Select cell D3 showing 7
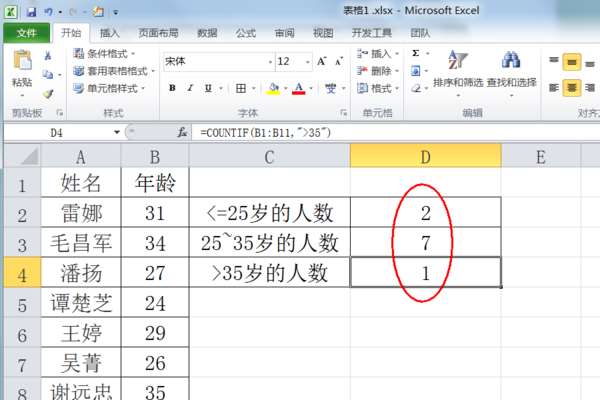The width and height of the screenshot is (600, 400). click(x=426, y=243)
